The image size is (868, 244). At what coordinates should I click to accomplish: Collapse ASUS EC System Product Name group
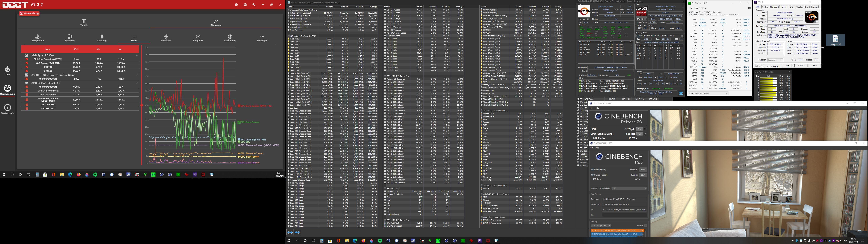coord(137,75)
